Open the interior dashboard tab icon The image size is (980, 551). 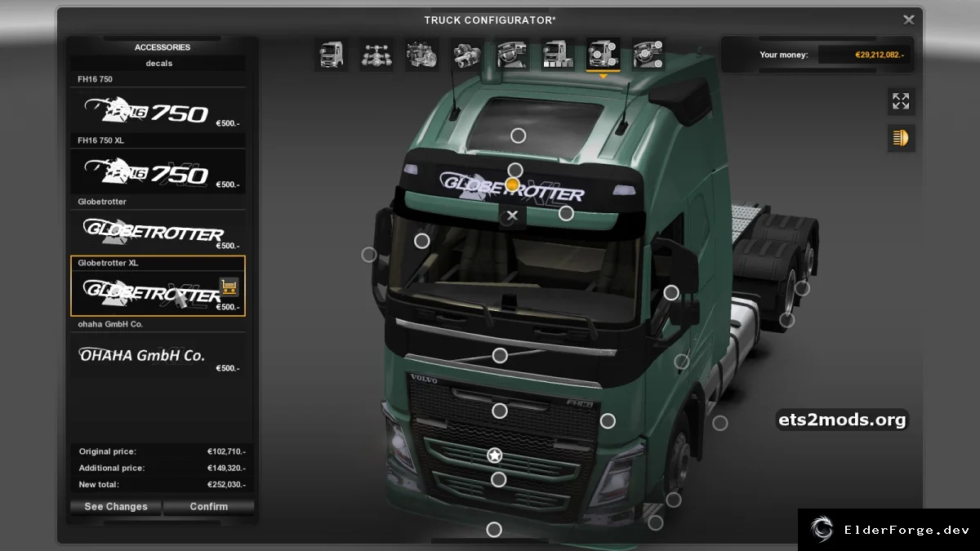tap(513, 55)
